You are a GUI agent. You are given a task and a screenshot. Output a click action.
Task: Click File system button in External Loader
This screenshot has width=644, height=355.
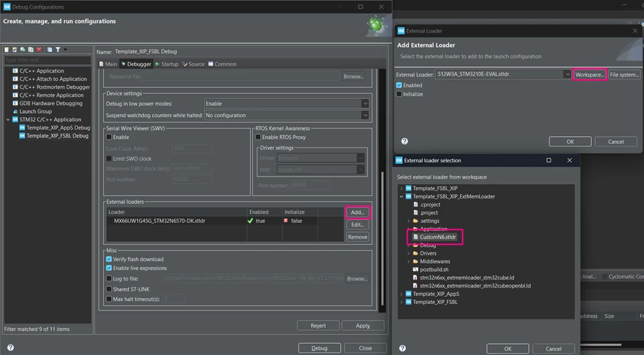[x=624, y=74]
